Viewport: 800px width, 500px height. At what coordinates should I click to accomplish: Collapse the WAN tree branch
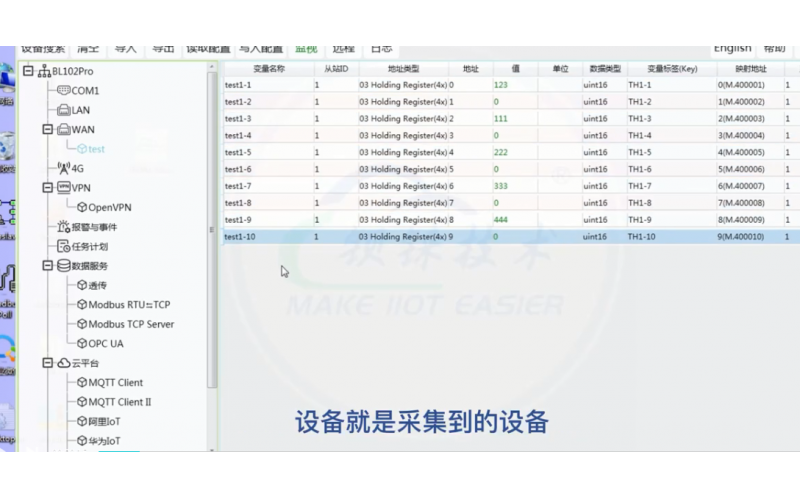pos(47,129)
